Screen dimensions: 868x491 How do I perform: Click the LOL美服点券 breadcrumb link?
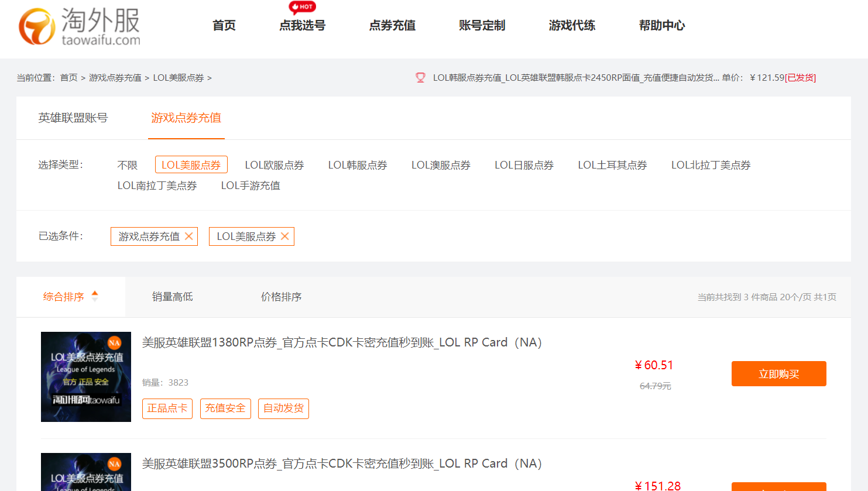point(179,78)
